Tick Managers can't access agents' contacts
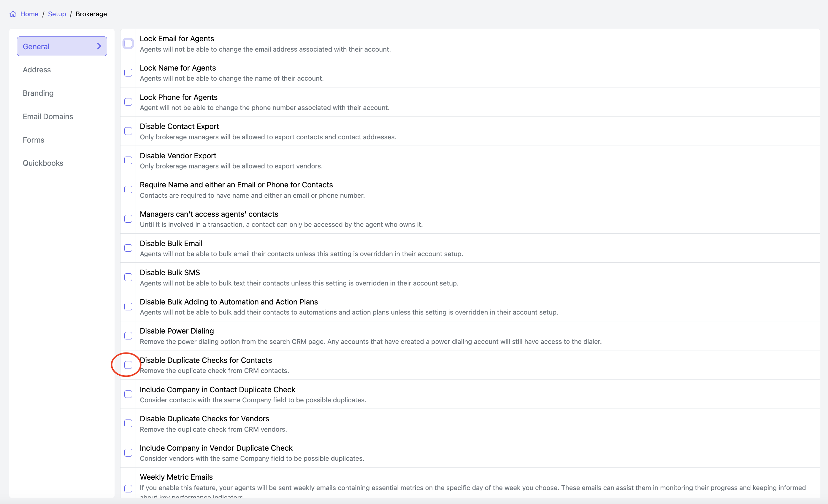 pyautogui.click(x=128, y=219)
